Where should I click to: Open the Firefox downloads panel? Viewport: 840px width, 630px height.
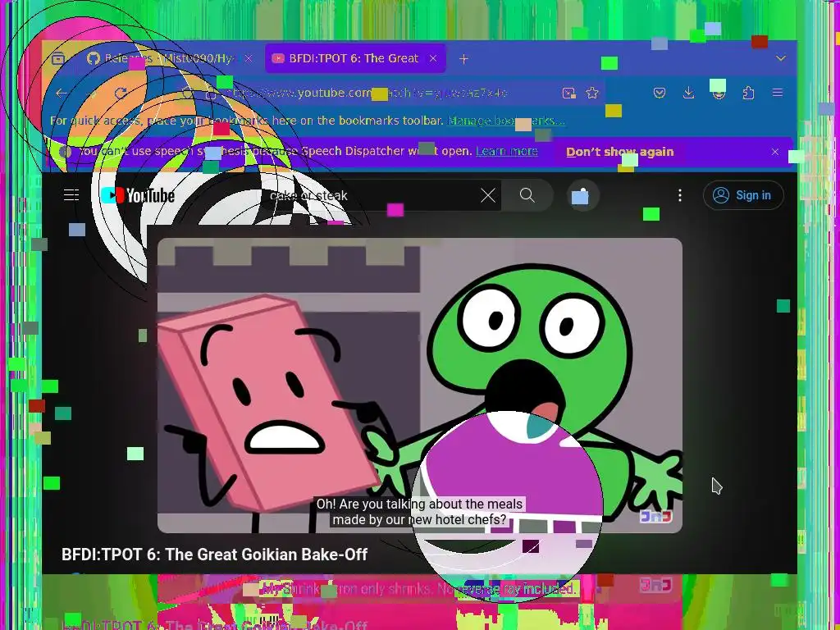tap(688, 94)
